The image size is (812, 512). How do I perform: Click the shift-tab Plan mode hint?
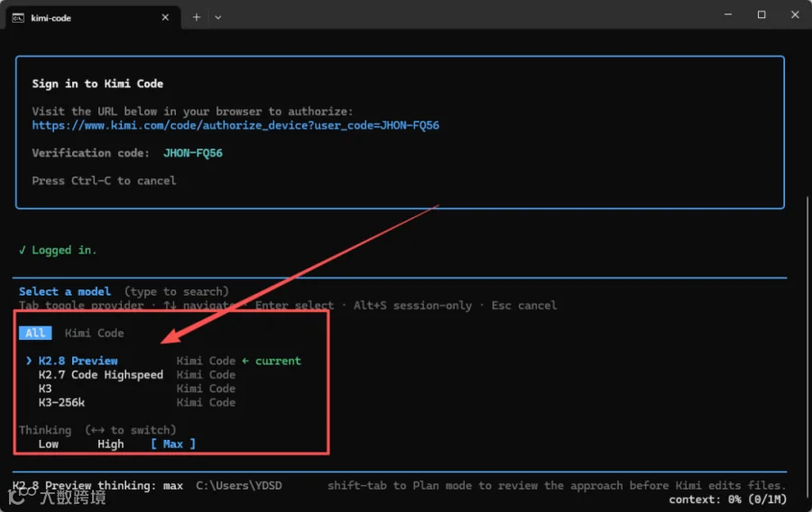coord(557,486)
